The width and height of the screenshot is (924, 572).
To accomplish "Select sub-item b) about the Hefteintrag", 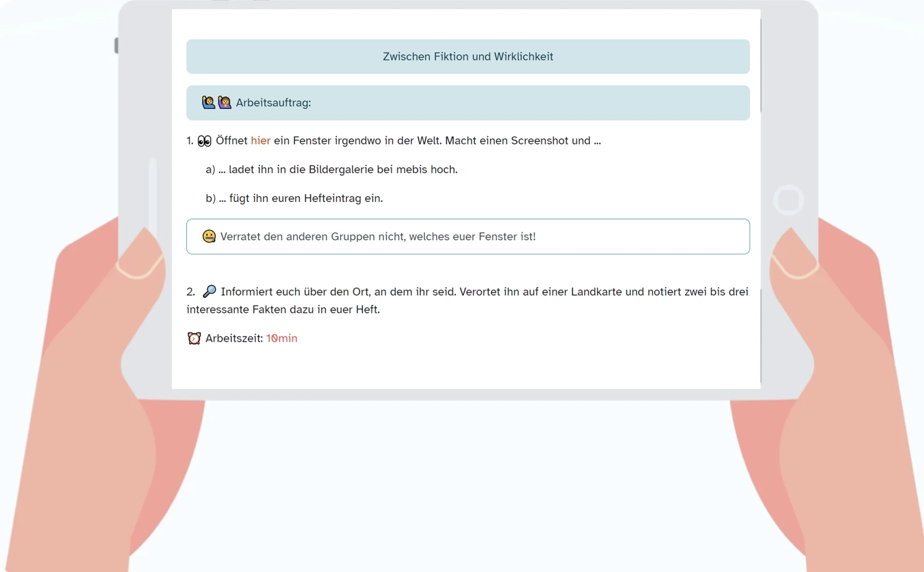I will click(294, 198).
